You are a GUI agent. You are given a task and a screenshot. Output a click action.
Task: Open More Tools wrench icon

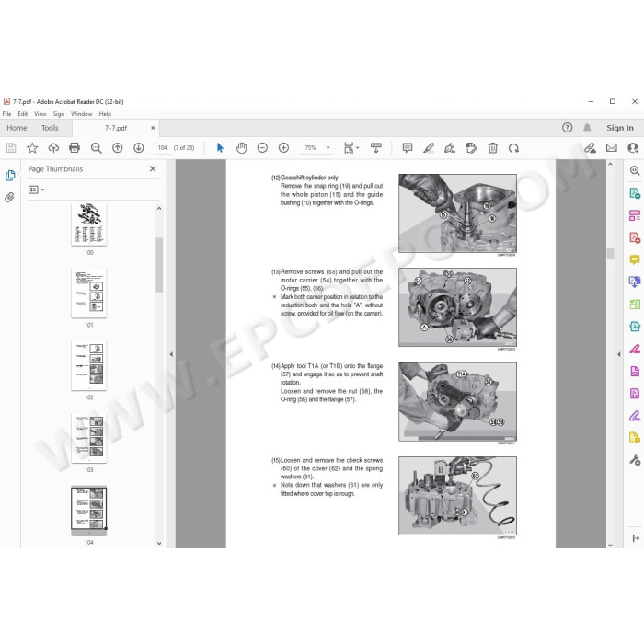pyautogui.click(x=635, y=460)
